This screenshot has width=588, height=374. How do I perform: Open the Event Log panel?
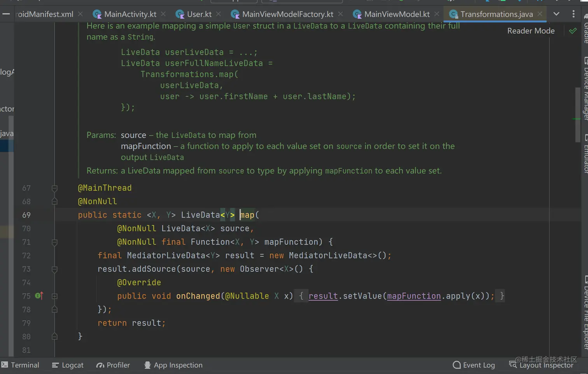474,365
